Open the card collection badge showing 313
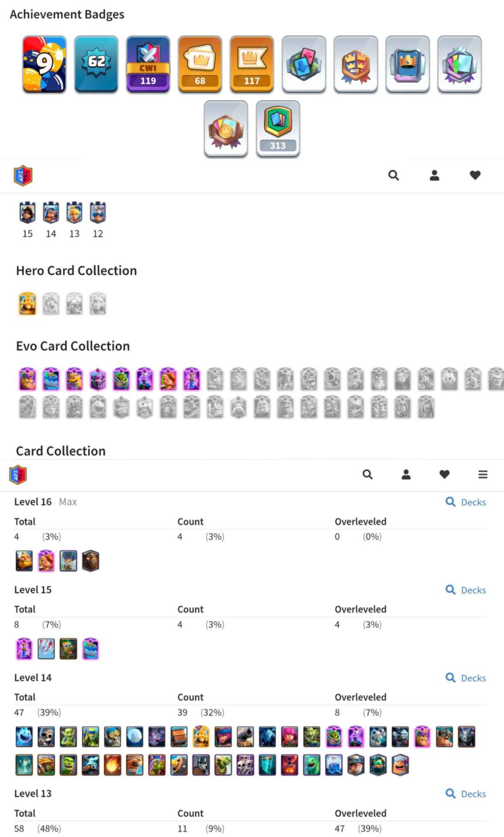 (278, 129)
